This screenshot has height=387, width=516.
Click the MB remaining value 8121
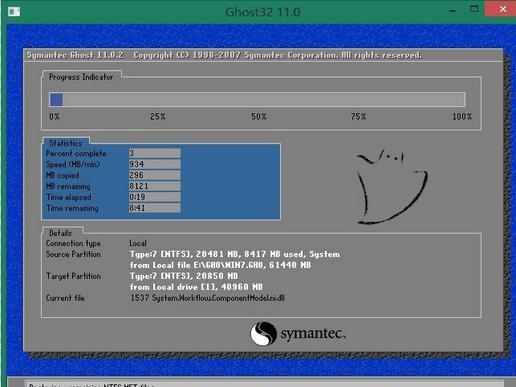pos(155,186)
